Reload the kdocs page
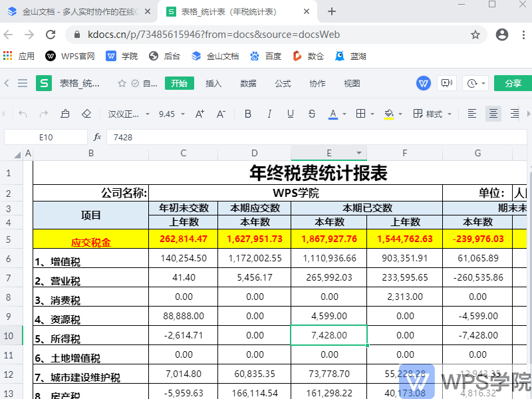Viewport: 532px width, 399px height. (x=51, y=35)
